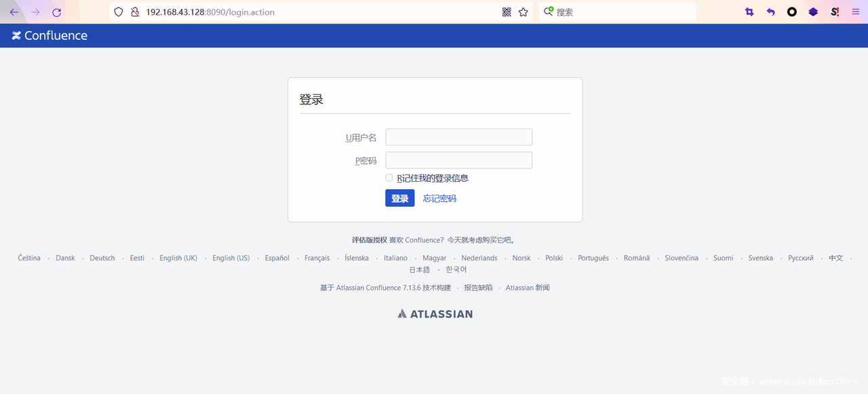This screenshot has width=868, height=394.
Task: Switch language to Svenska
Action: click(761, 258)
